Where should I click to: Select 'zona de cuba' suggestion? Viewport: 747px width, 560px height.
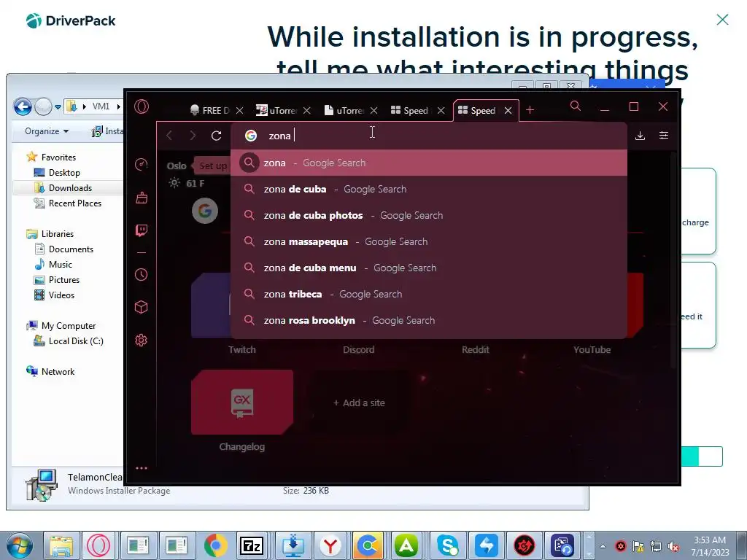click(x=429, y=189)
